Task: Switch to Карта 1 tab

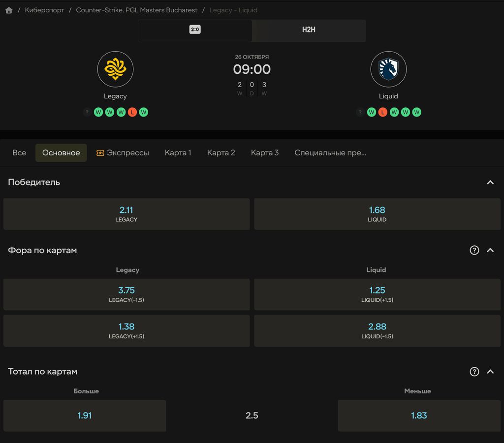Action: tap(178, 153)
